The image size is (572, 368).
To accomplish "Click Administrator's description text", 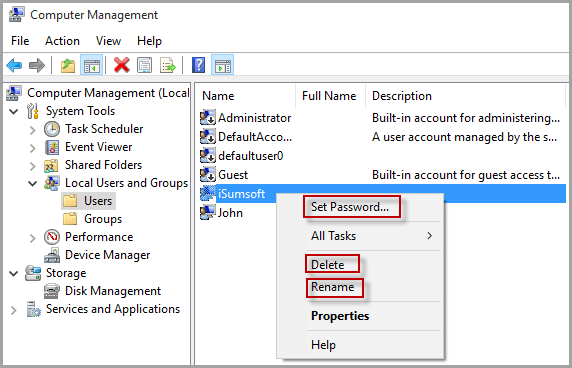I will coord(466,118).
